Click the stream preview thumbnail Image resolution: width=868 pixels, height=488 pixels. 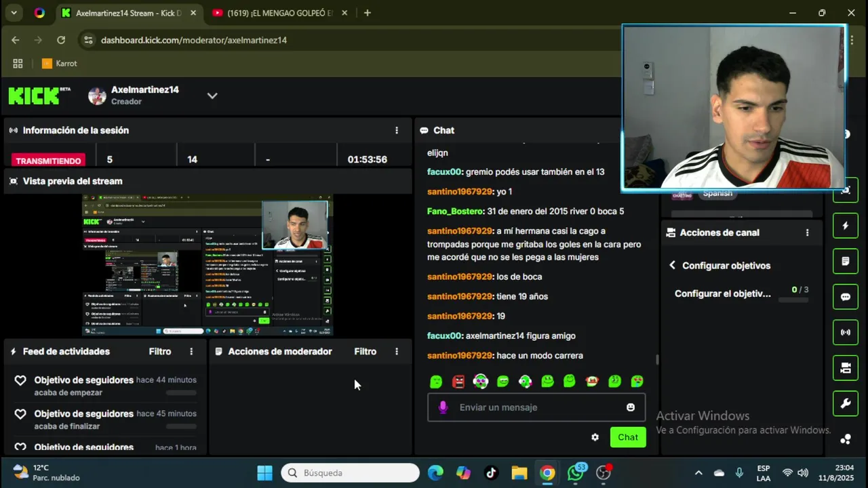(x=208, y=265)
